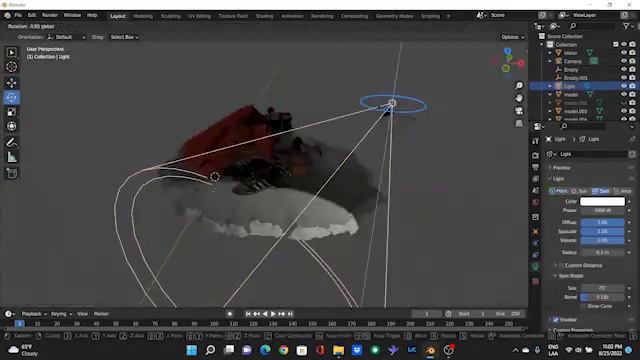
Task: Select the Transform tool
Action: (11, 126)
